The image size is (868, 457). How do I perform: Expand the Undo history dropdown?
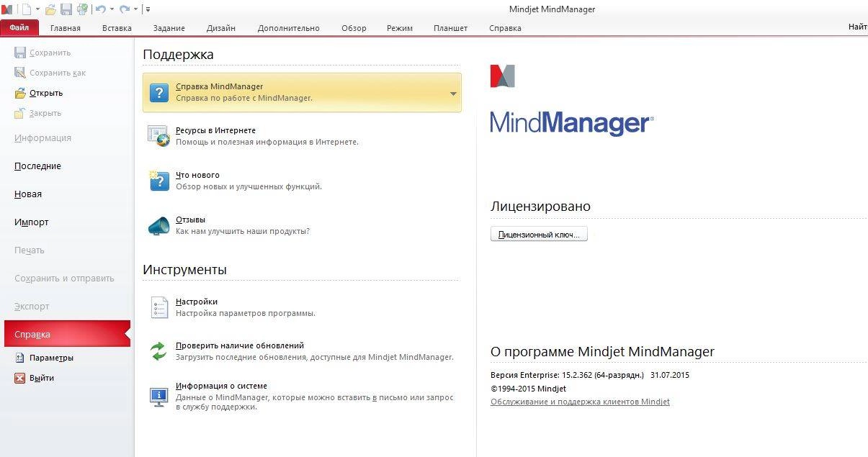[112, 9]
